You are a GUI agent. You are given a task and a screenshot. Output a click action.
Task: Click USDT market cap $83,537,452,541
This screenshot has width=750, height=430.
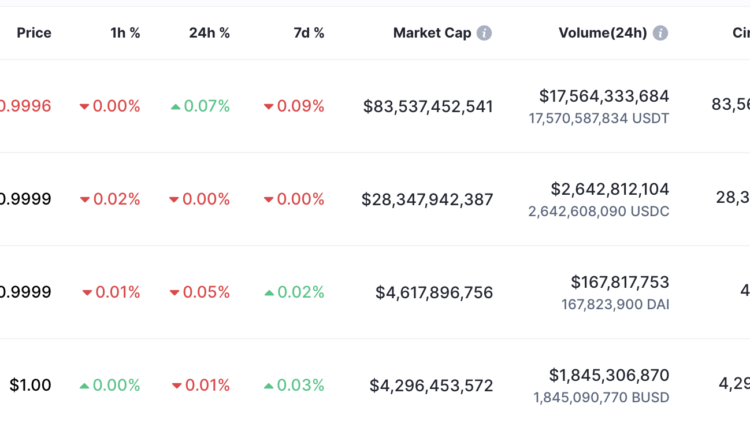(x=428, y=106)
